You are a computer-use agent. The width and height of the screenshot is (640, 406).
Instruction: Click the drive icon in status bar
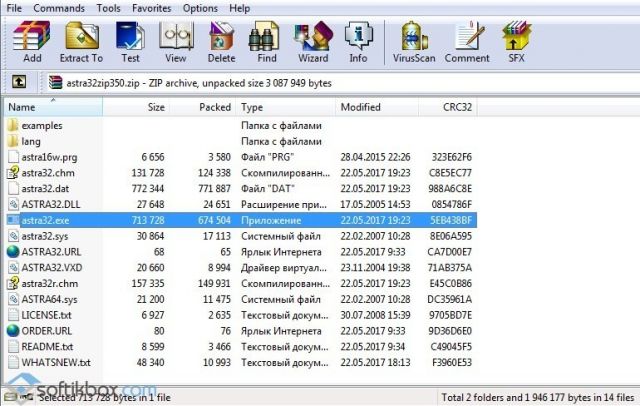[11, 397]
